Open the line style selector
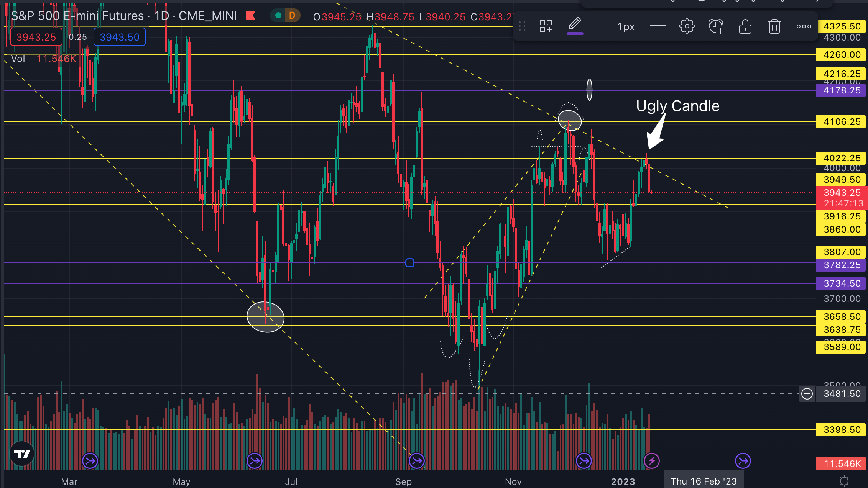 coord(658,26)
